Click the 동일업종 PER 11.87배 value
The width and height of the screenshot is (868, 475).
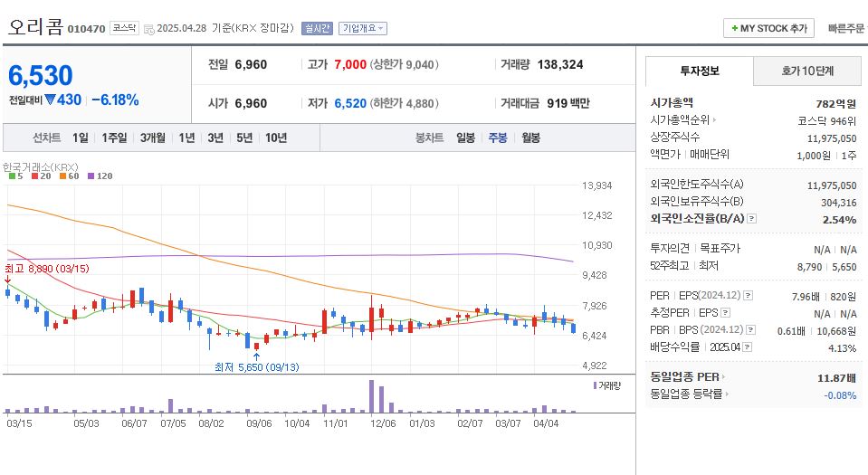[836, 378]
